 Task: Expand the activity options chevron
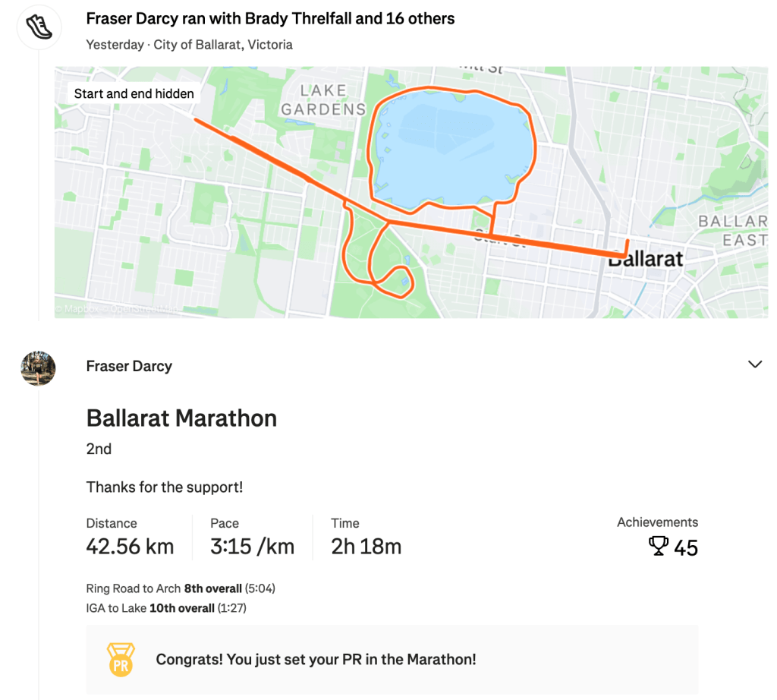point(754,364)
